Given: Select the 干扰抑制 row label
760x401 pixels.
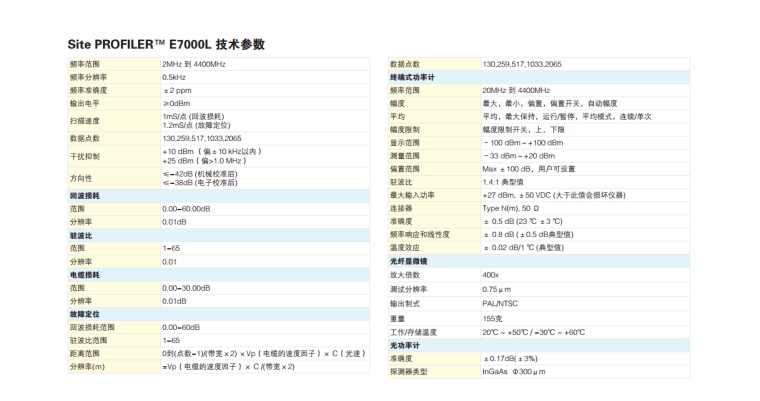Looking at the screenshot, I should [84, 155].
